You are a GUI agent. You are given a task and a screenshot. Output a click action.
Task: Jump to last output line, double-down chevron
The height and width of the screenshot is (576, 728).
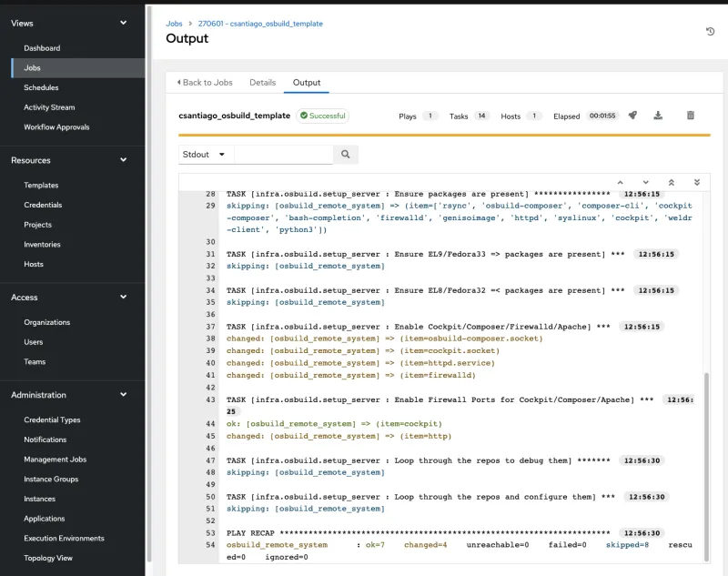[697, 183]
